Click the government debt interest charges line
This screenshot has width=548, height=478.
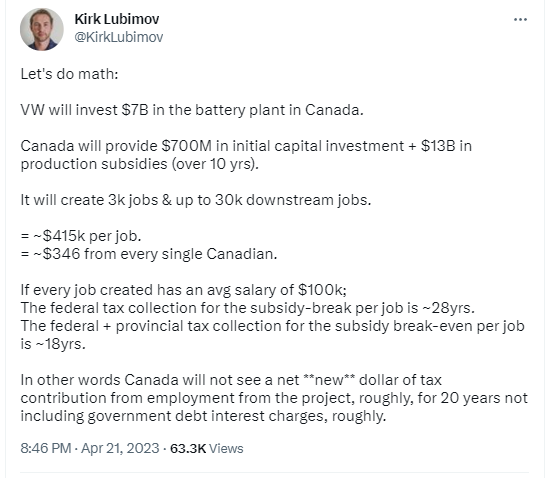(203, 416)
